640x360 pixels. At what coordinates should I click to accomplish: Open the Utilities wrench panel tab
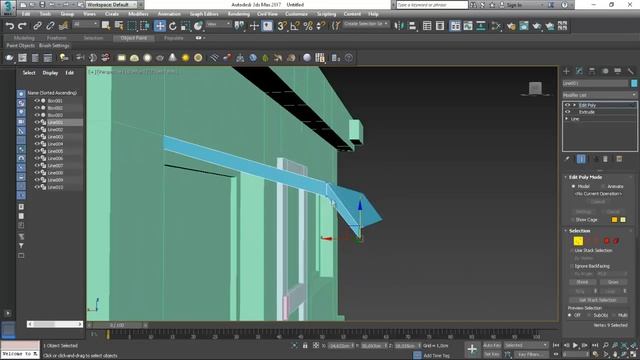pyautogui.click(x=631, y=71)
